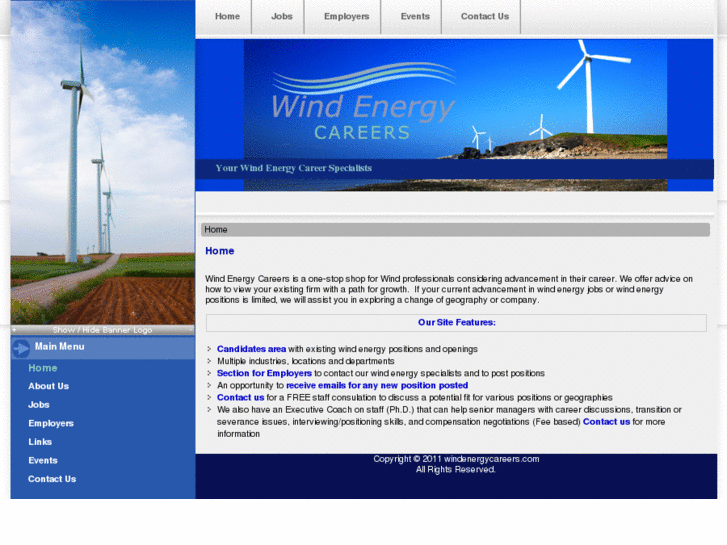Image resolution: width=727 pixels, height=545 pixels.
Task: Click Contact us for FREE staff consultation link
Action: click(240, 397)
